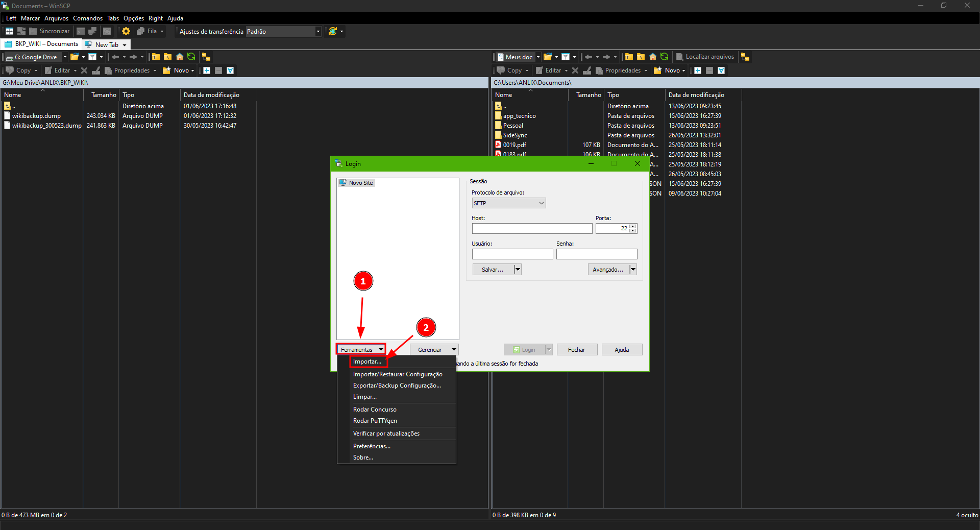
Task: Go to root directory icon in right panel
Action: (x=641, y=57)
